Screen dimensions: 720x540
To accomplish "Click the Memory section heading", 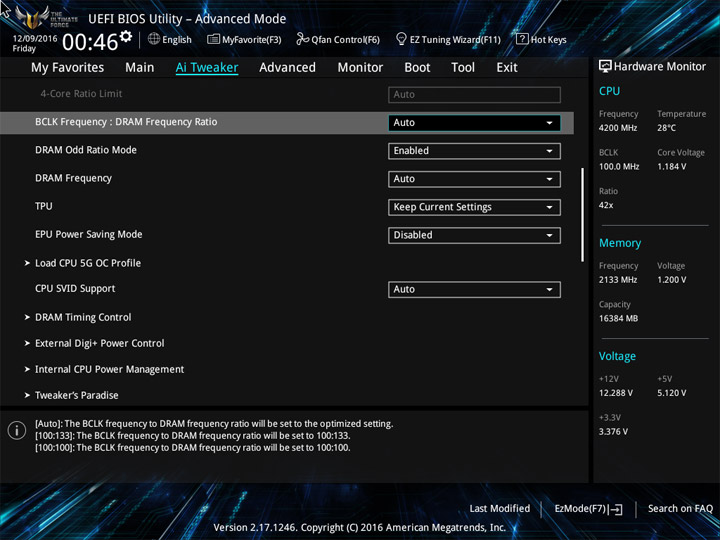I will [620, 243].
